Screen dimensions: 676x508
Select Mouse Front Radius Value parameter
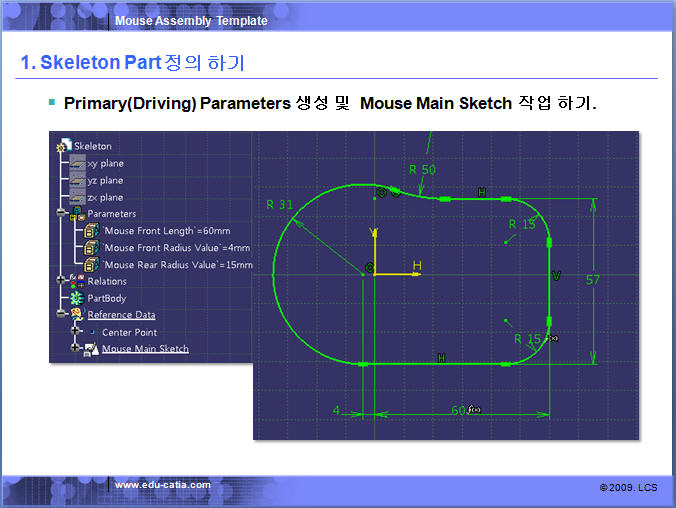click(x=177, y=248)
